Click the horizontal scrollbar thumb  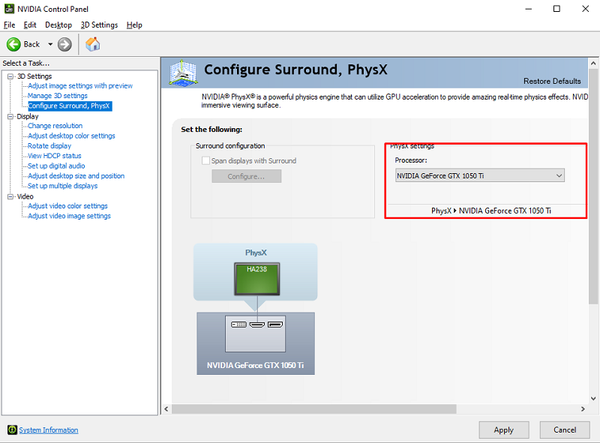click(x=314, y=409)
